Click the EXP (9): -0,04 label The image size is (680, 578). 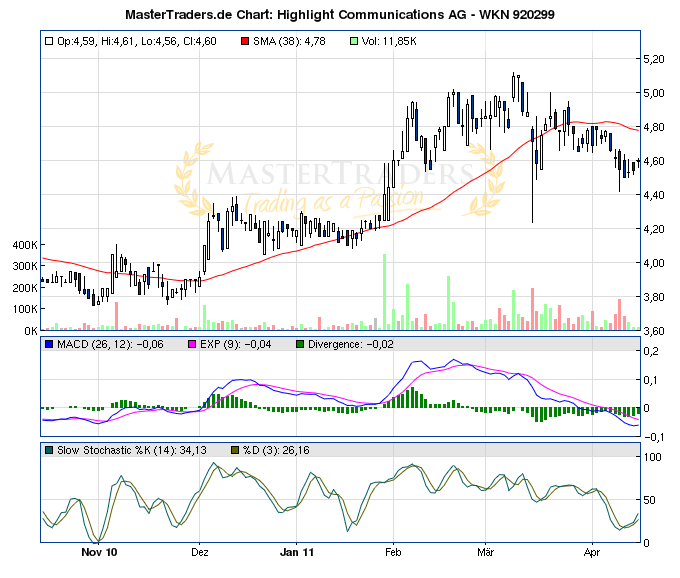235,344
